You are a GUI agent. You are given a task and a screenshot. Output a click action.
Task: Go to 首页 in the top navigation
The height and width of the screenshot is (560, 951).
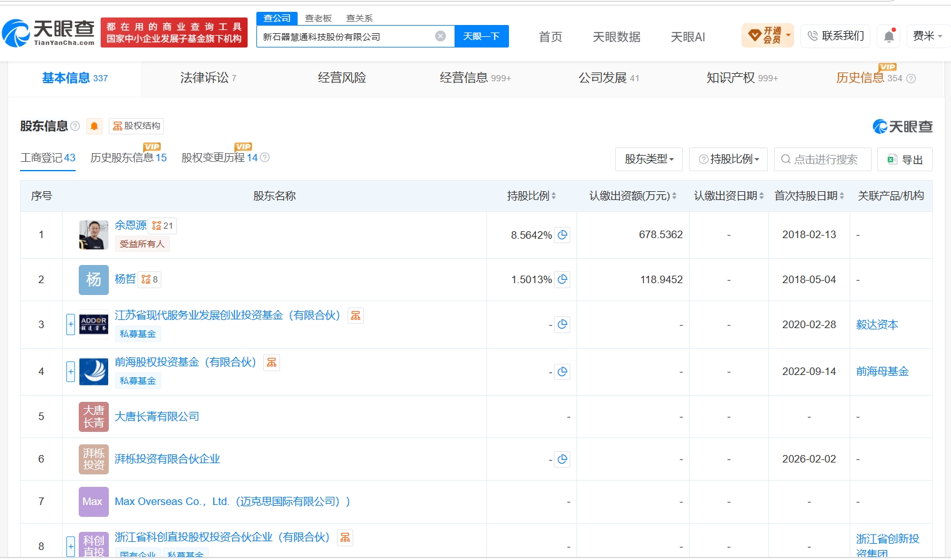click(551, 37)
